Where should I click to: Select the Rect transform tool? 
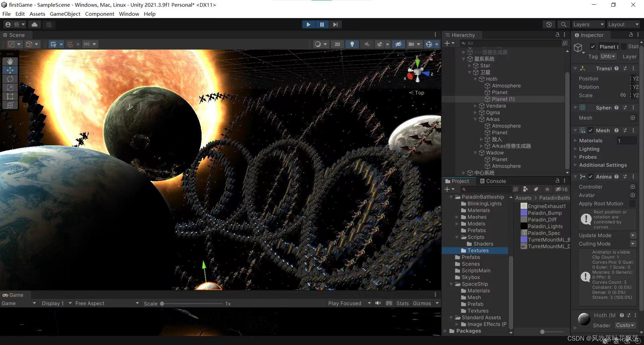tap(10, 96)
